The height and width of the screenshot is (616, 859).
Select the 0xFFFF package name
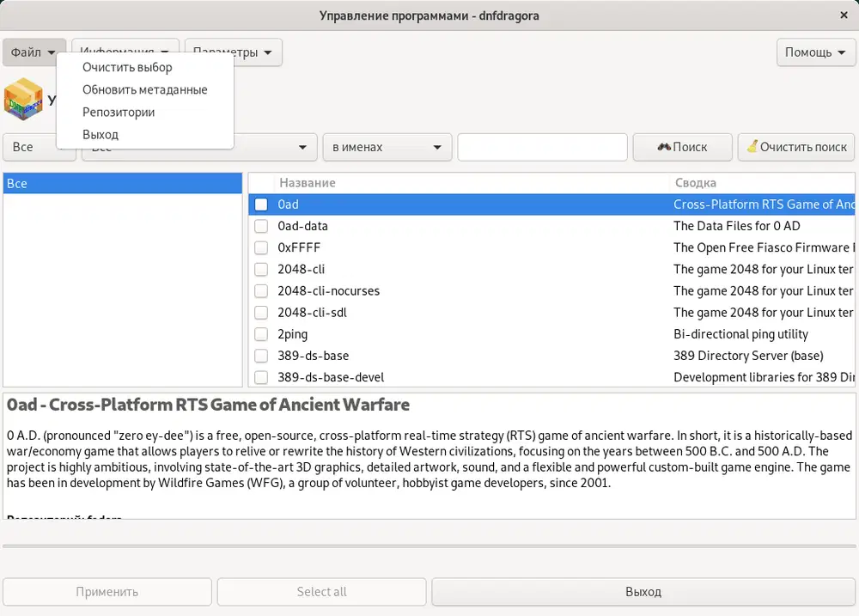coord(299,247)
